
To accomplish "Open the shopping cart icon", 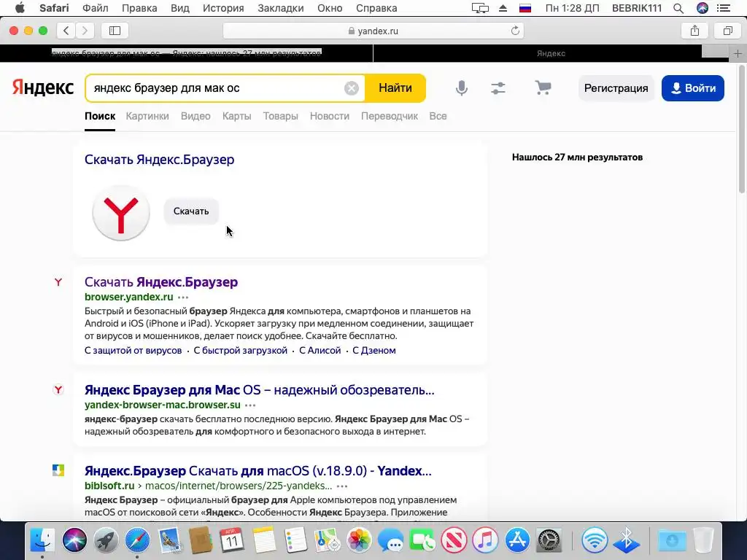I will point(543,87).
